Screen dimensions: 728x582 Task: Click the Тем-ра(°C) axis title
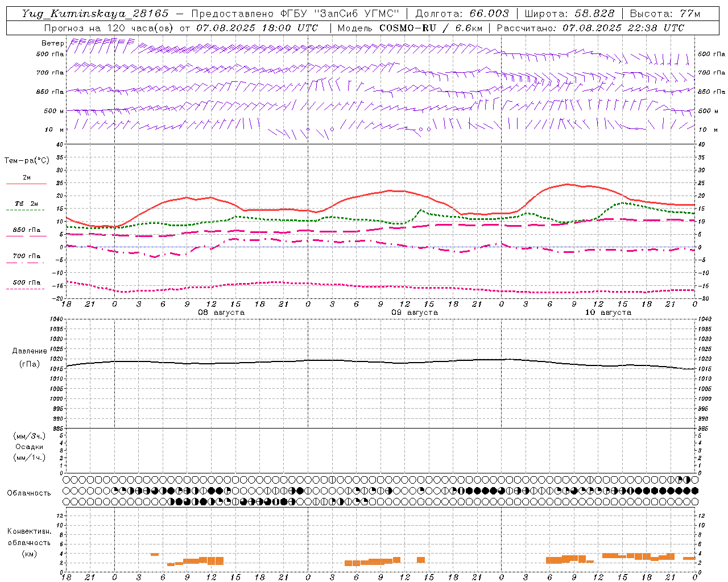click(27, 161)
